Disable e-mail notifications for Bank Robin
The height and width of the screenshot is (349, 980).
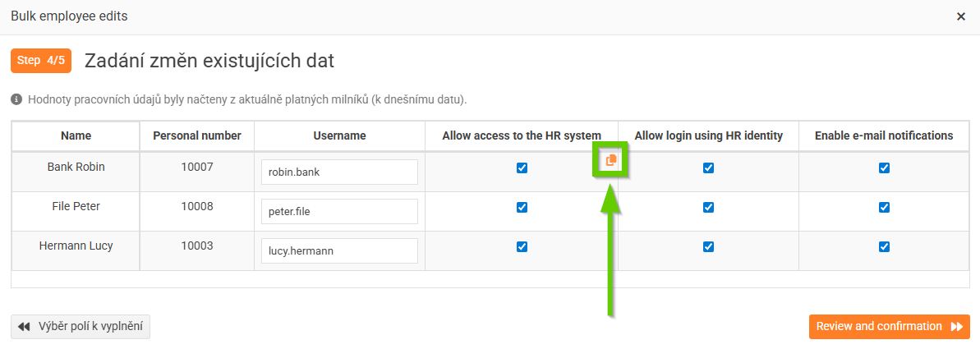[884, 168]
